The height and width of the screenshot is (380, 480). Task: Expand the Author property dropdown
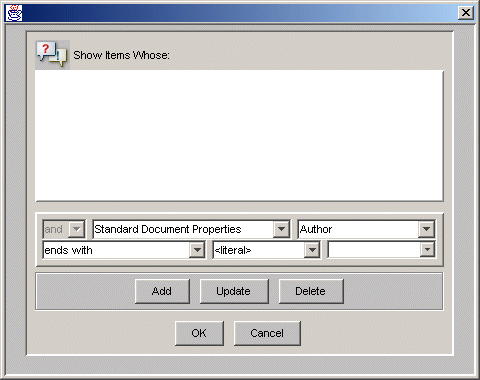[x=426, y=229]
